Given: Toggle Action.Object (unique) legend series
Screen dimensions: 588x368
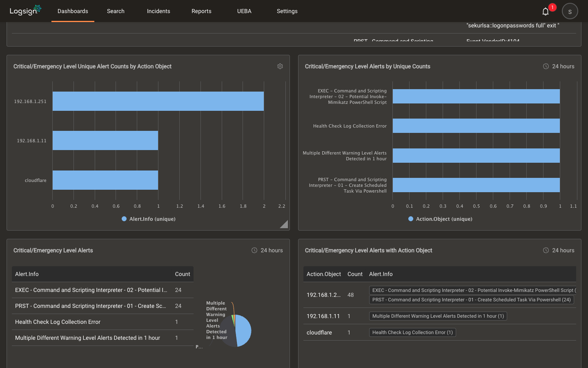Looking at the screenshot, I should pos(440,219).
